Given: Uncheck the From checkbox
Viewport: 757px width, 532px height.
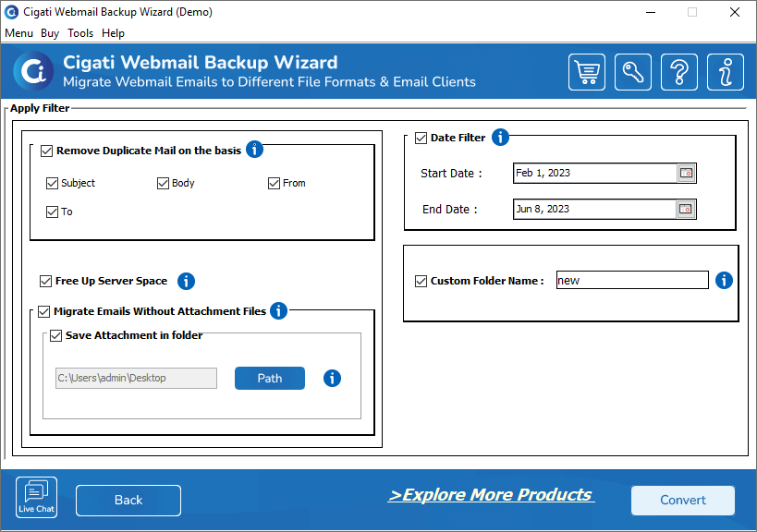Looking at the screenshot, I should click(x=275, y=183).
